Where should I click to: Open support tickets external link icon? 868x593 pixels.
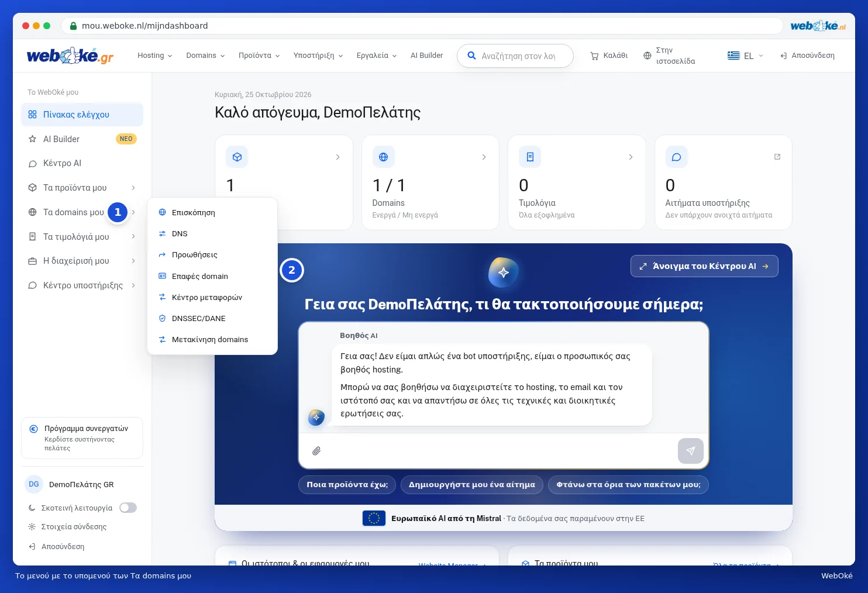tap(777, 157)
